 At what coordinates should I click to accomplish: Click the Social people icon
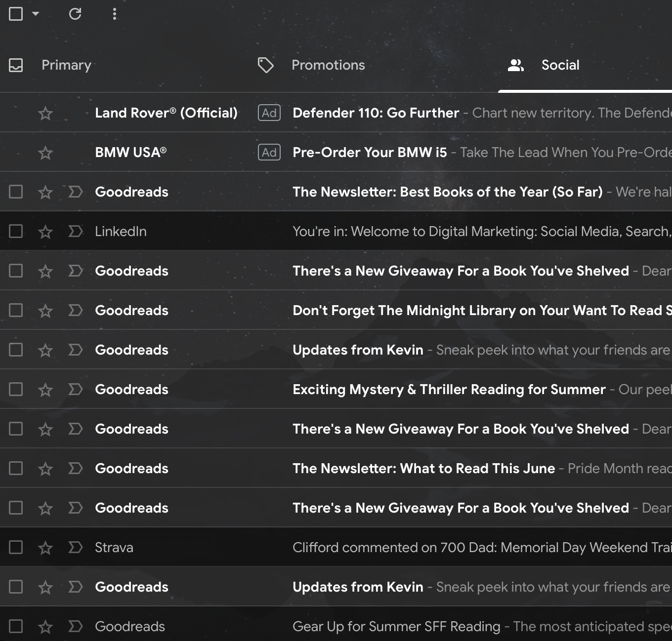516,65
